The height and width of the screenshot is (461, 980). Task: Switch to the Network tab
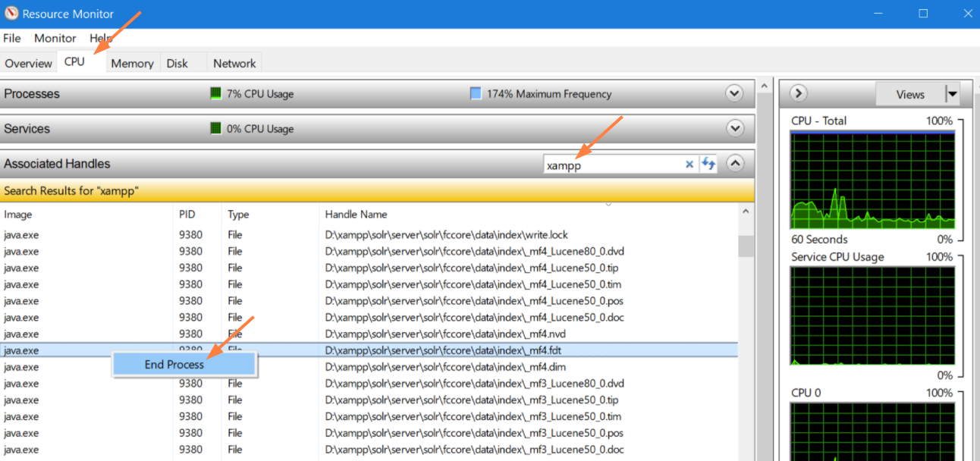pos(234,63)
